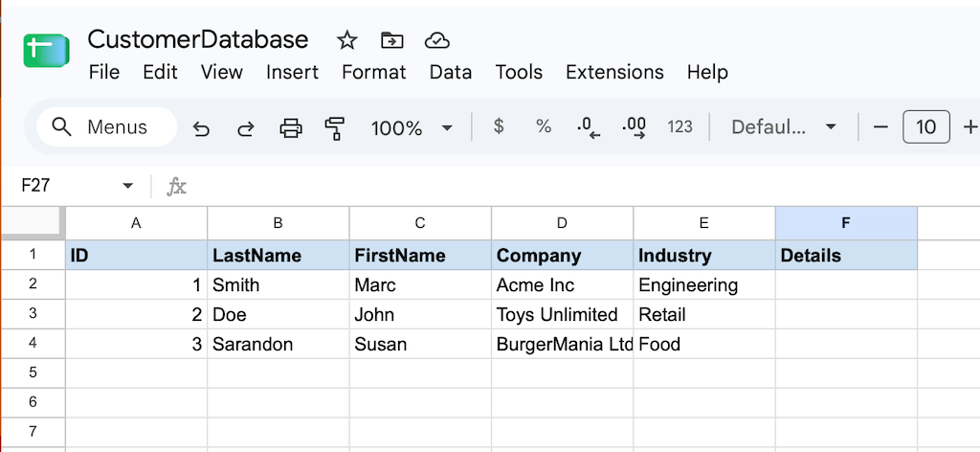The image size is (980, 452).
Task: Apply currency format with dollar icon
Action: click(498, 126)
